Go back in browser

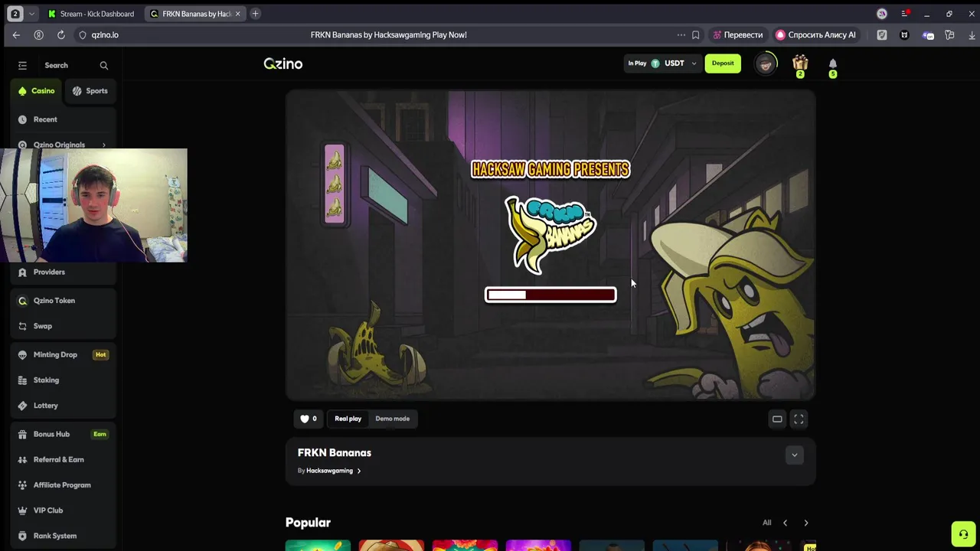16,34
